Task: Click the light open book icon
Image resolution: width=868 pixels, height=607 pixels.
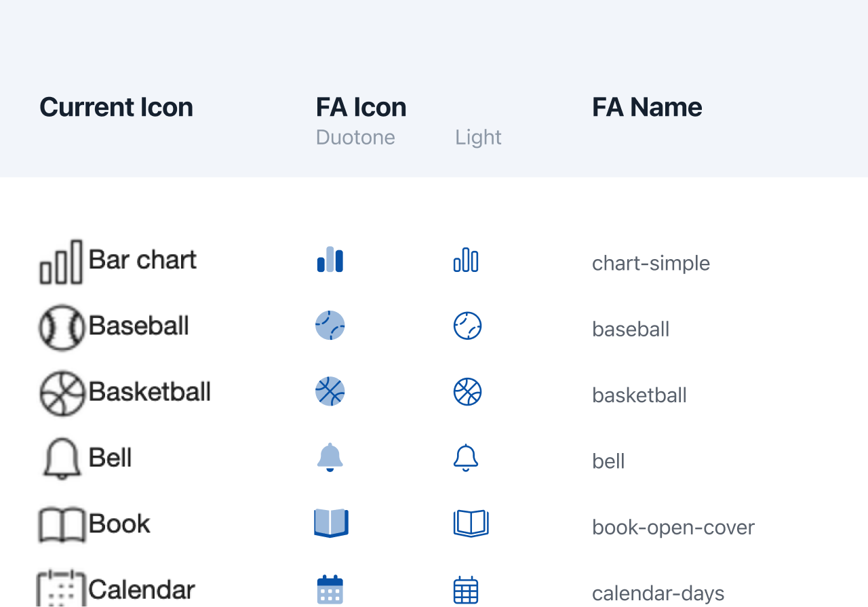Action: 471,524
